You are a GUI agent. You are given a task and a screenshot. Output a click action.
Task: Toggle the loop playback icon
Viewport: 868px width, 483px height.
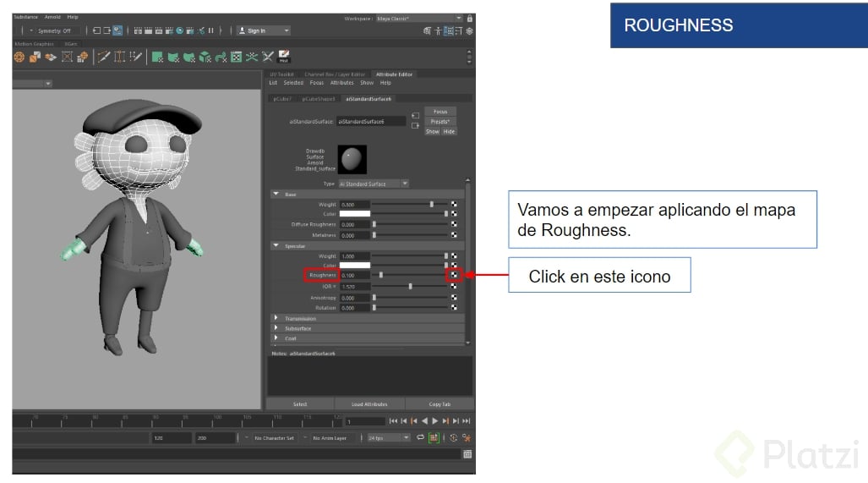click(x=421, y=437)
